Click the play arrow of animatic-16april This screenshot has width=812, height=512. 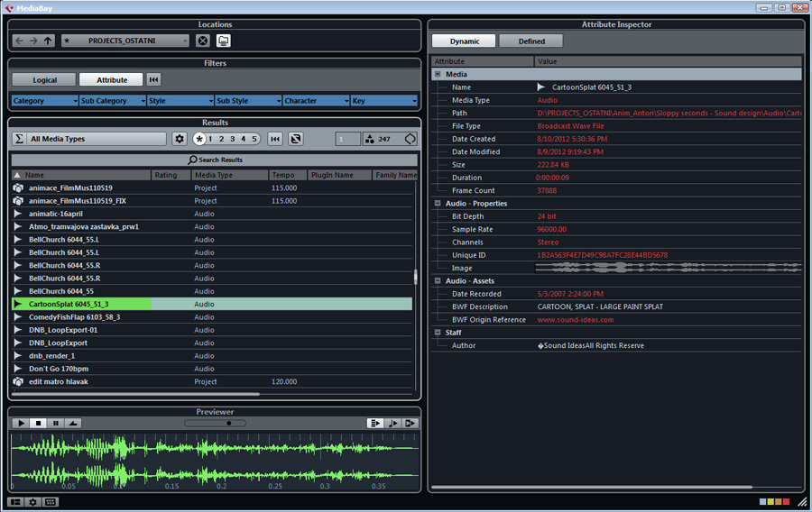pos(18,214)
